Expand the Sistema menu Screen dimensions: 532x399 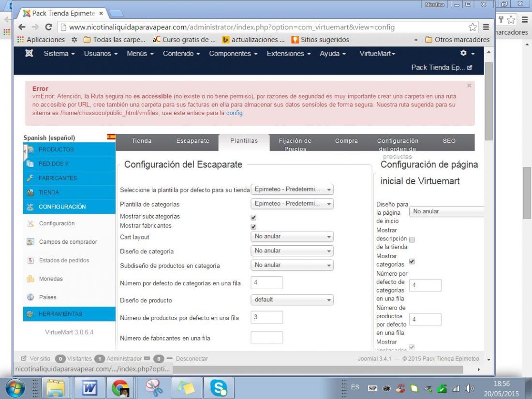point(59,54)
